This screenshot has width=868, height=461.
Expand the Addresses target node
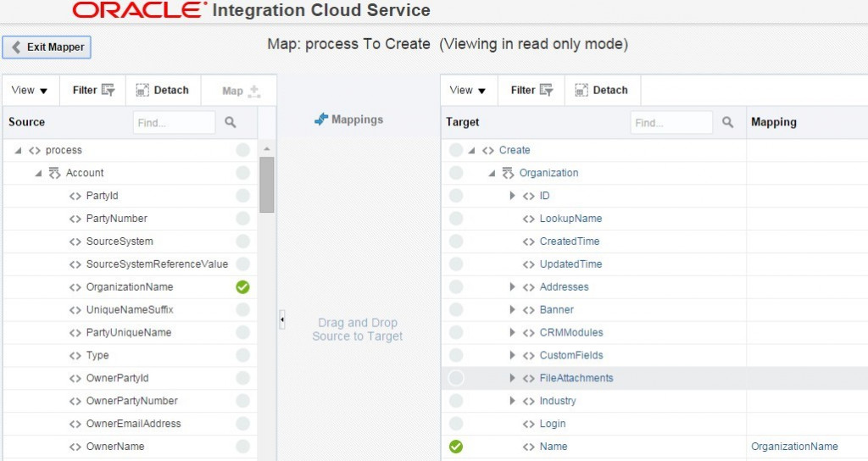pos(512,286)
